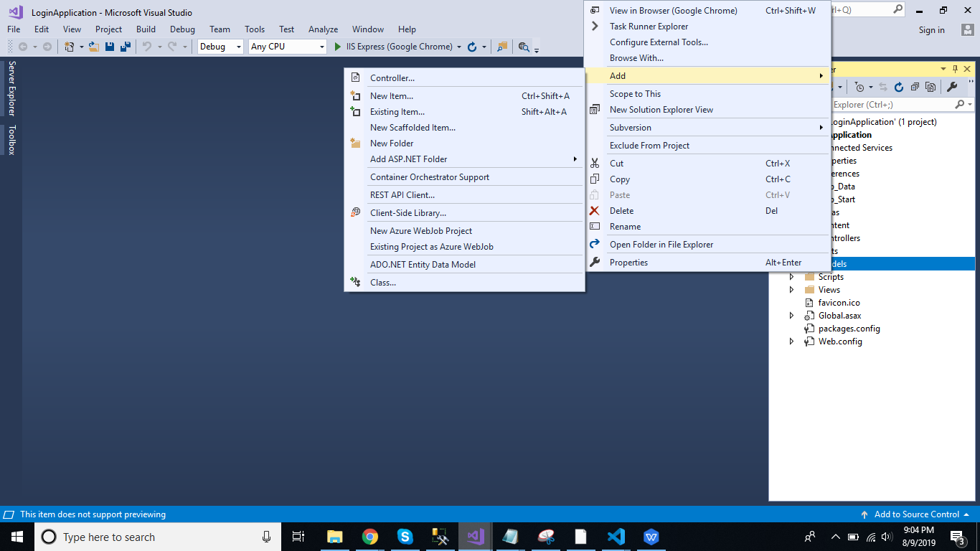Open Properties wrench icon in Solution Explorer toolbar
980x551 pixels.
coord(952,87)
